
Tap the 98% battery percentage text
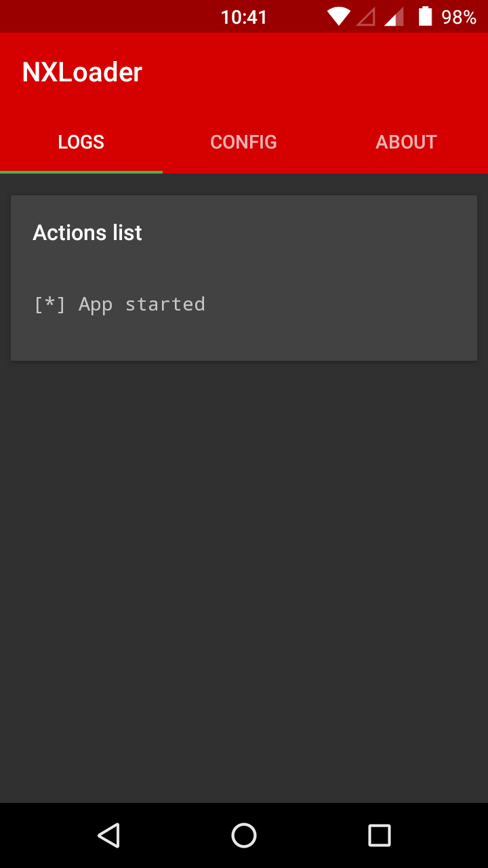pyautogui.click(x=459, y=17)
